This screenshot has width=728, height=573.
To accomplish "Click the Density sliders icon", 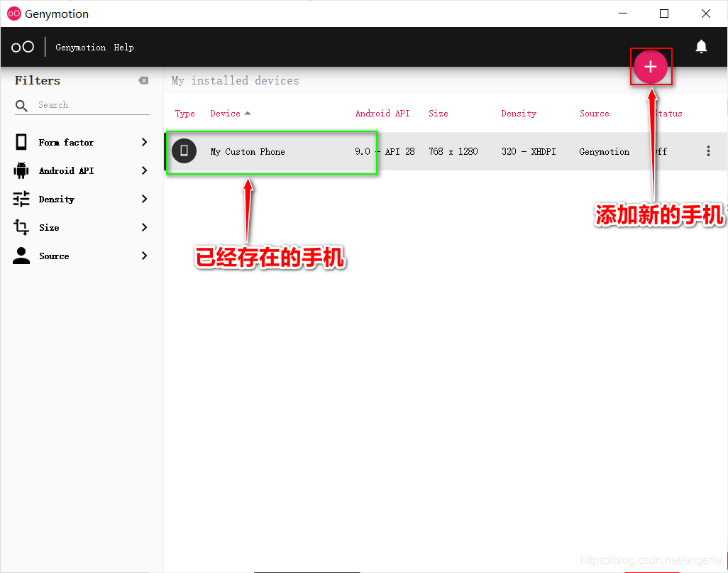I will [21, 199].
